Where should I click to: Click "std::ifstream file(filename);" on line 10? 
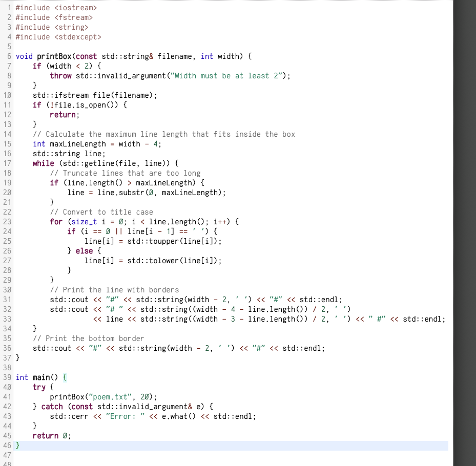click(x=95, y=95)
